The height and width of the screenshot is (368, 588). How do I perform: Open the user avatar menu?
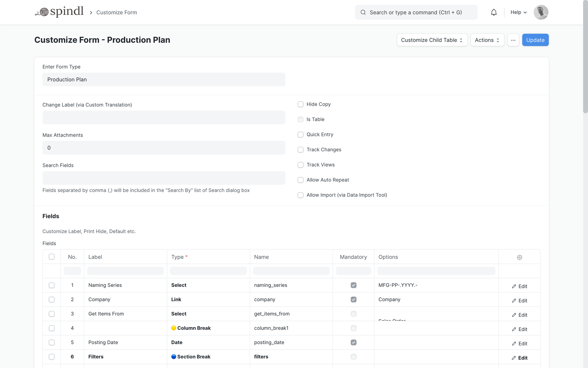(541, 12)
